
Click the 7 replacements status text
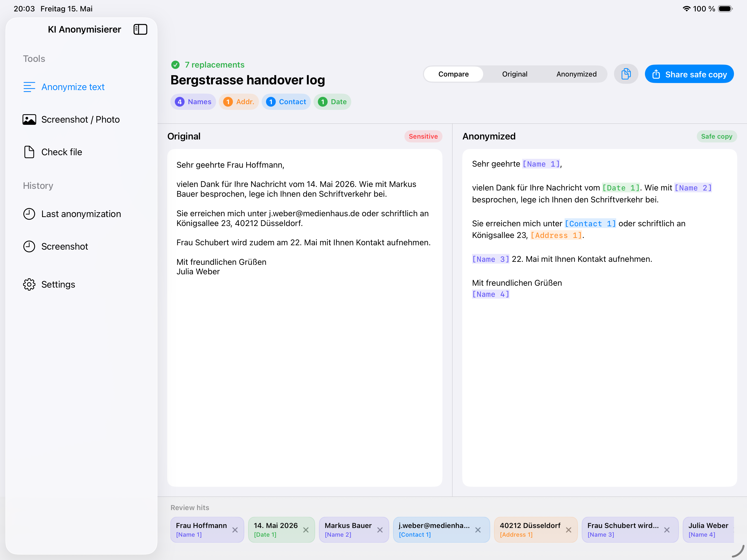[214, 65]
